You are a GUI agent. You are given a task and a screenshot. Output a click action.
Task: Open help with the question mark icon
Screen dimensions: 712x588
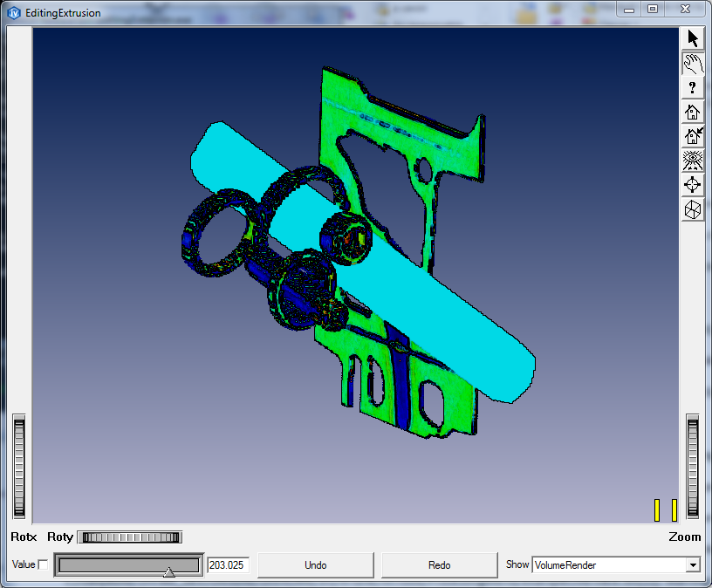pos(693,87)
